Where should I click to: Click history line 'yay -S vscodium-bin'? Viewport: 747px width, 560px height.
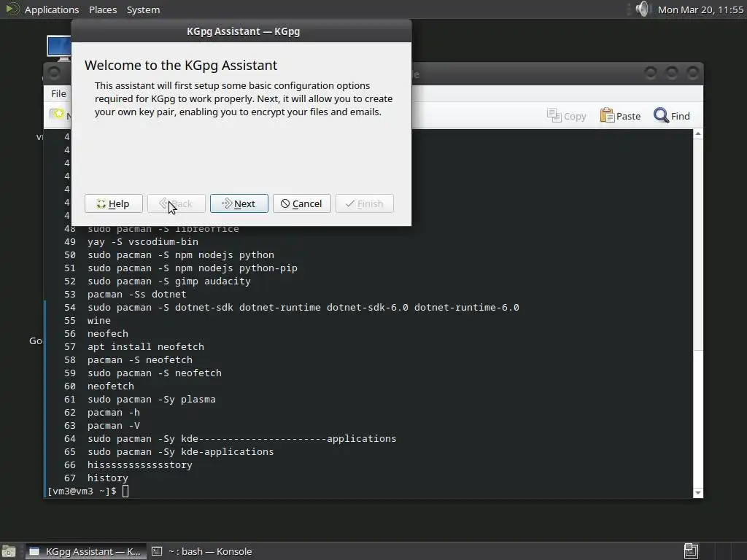pyautogui.click(x=143, y=241)
